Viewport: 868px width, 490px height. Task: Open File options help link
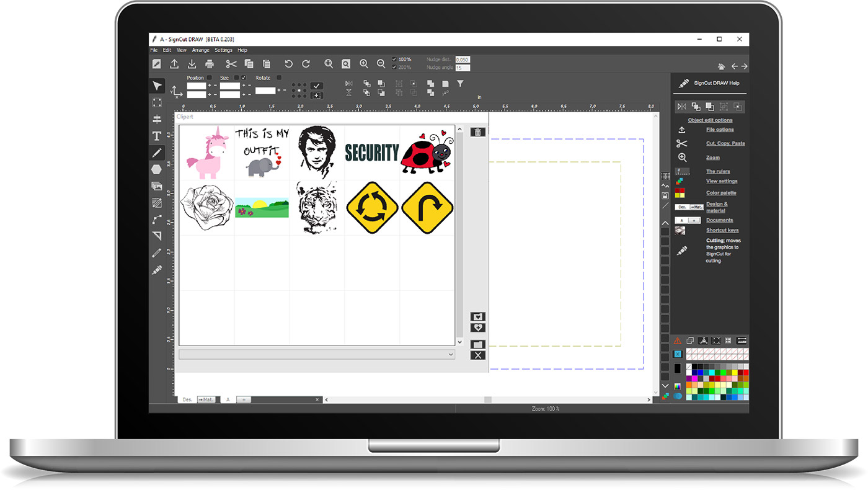coord(720,130)
